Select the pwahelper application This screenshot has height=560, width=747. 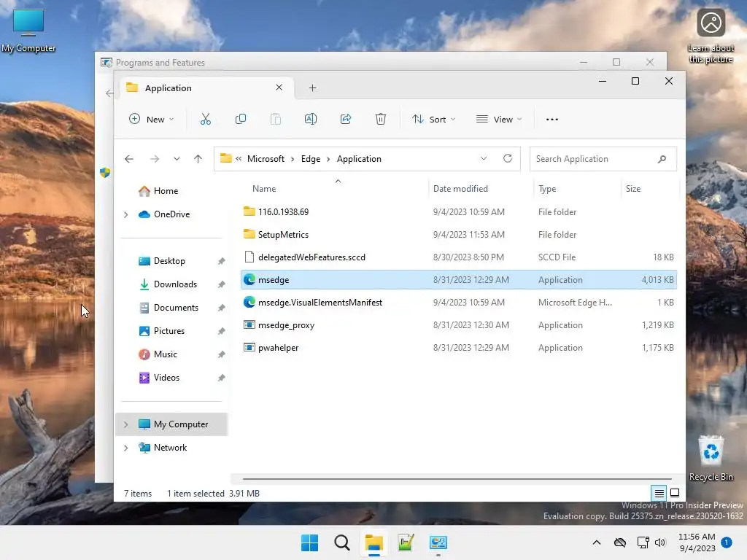459,348
